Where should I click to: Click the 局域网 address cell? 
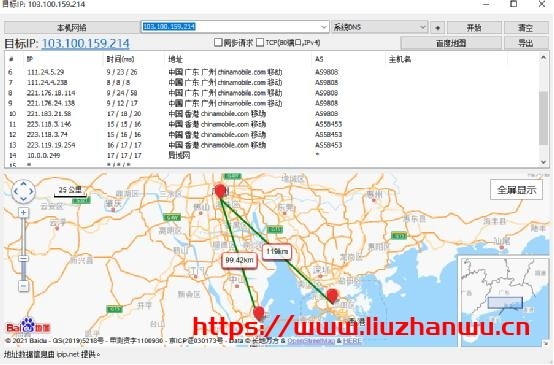click(x=179, y=155)
